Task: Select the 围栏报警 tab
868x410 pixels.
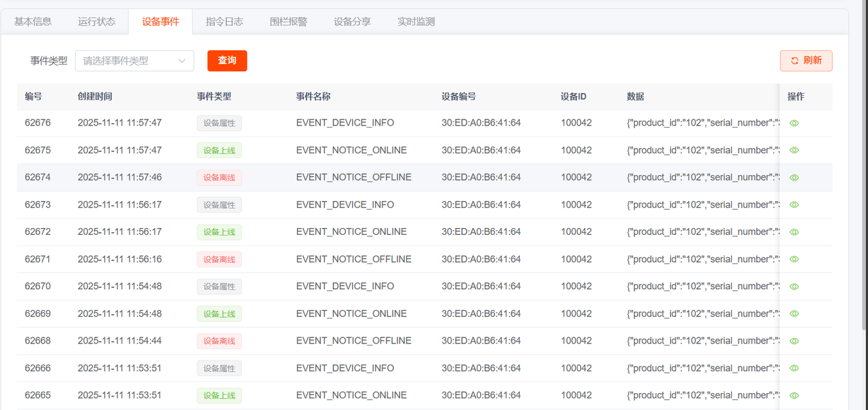Action: pos(288,22)
